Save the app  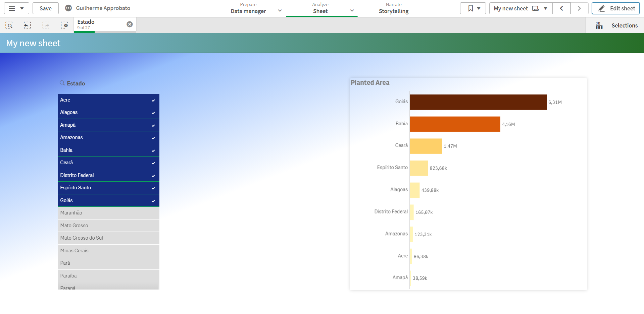tap(45, 8)
